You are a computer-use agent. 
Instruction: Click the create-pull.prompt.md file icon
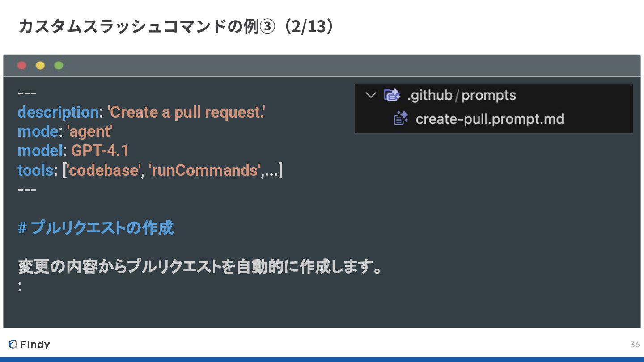pos(401,119)
